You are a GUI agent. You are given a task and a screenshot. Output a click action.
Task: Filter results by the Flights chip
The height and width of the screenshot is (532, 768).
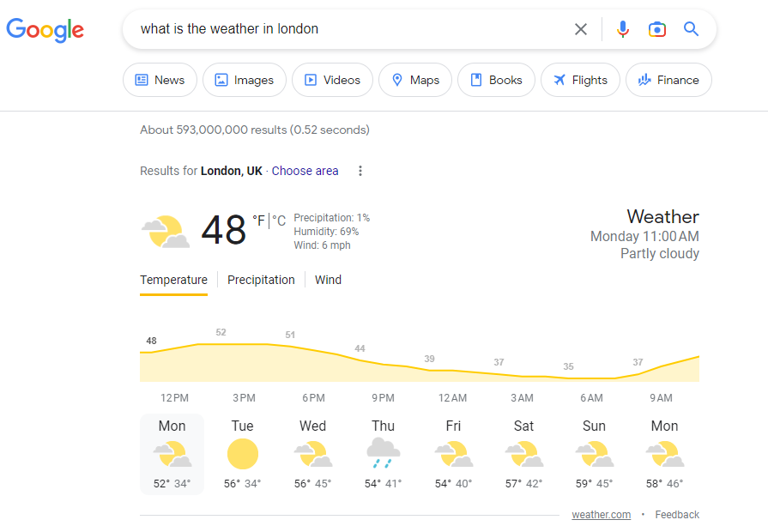579,80
